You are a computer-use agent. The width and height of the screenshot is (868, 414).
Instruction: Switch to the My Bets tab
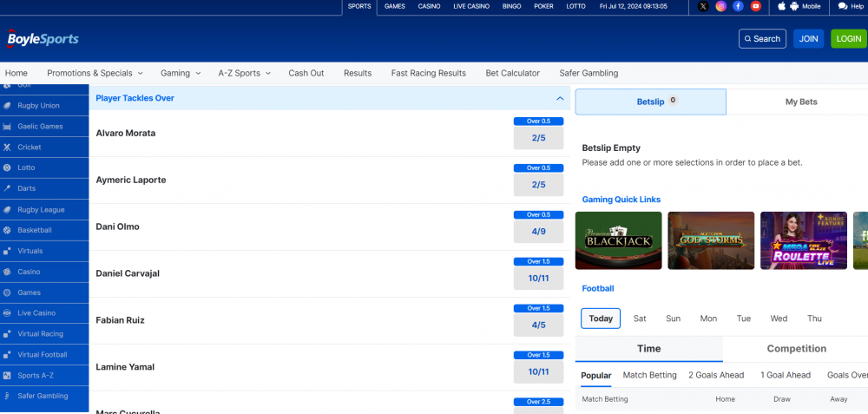click(801, 102)
